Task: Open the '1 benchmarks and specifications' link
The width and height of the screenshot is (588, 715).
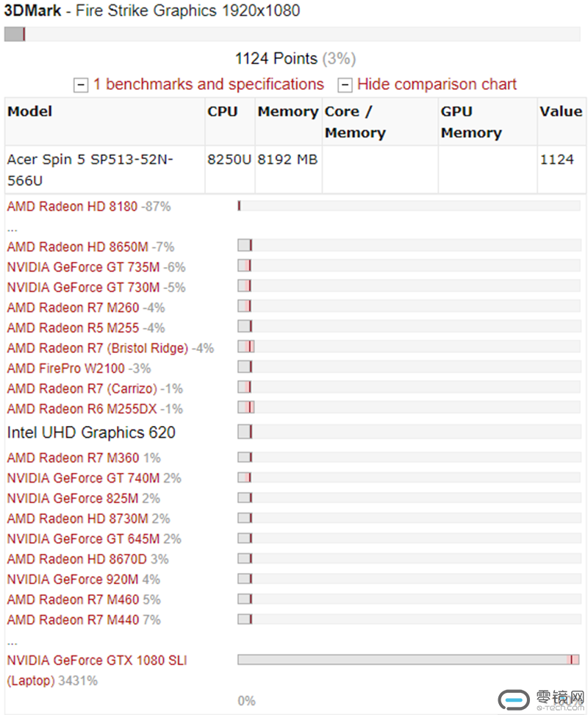Action: 209,85
